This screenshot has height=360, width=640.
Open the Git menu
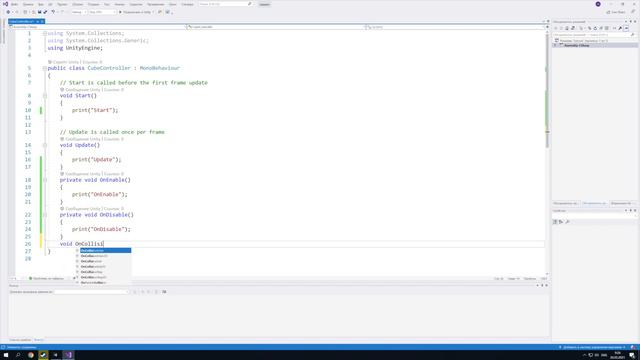tap(50, 4)
